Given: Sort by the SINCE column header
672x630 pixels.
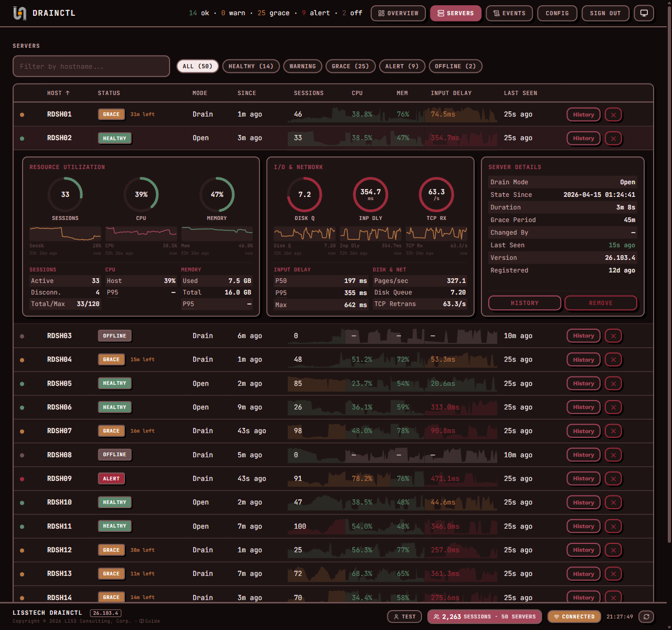Looking at the screenshot, I should click(x=247, y=93).
